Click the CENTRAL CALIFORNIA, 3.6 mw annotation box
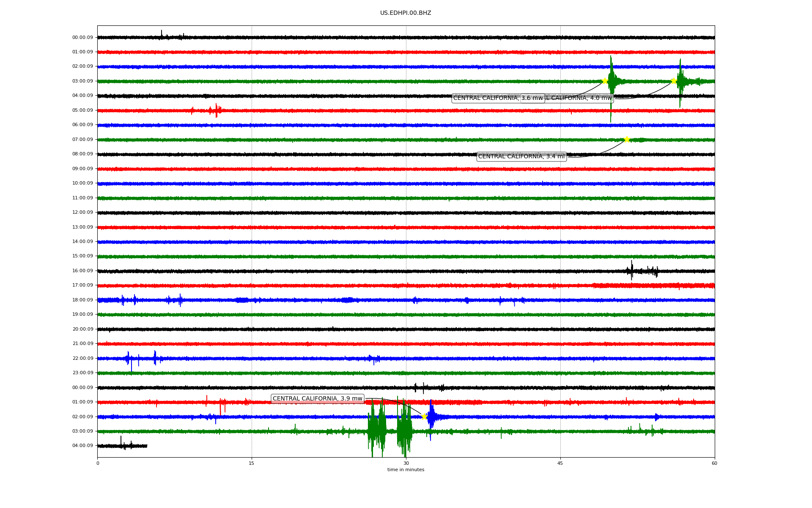Viewport: 812px width, 508px height. (486, 98)
